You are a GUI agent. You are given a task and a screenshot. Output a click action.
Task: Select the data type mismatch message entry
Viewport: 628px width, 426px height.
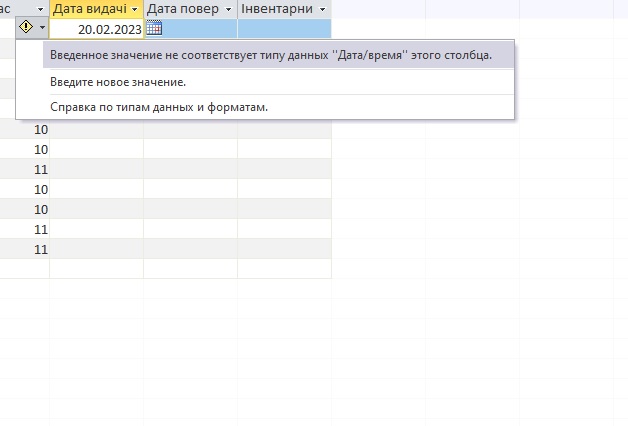pos(278,55)
